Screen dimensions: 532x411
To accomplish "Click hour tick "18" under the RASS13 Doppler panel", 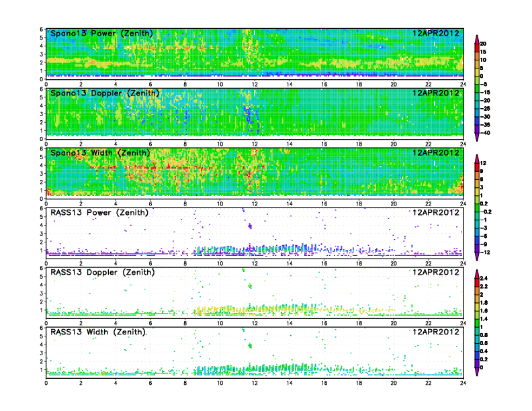I will point(359,323).
